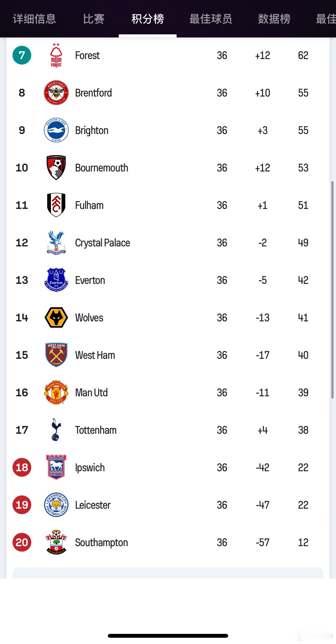336x644 pixels.
Task: Switch to the 数据榜 tab
Action: click(x=274, y=19)
